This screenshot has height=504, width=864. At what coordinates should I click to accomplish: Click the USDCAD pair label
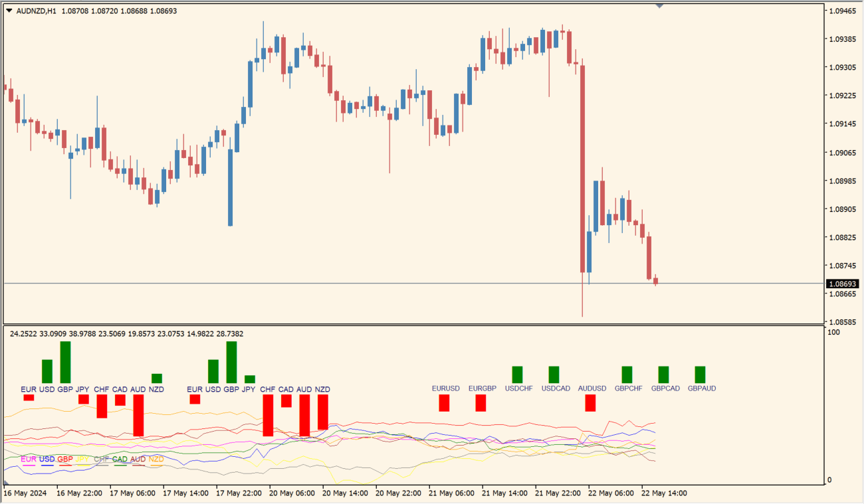click(556, 388)
